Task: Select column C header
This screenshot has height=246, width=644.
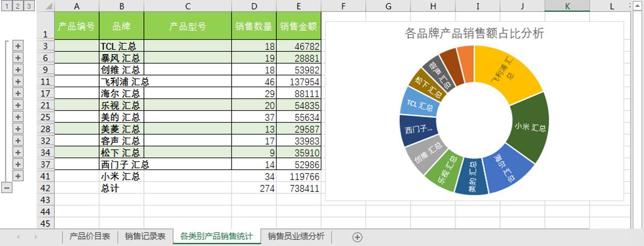Action: (x=187, y=6)
